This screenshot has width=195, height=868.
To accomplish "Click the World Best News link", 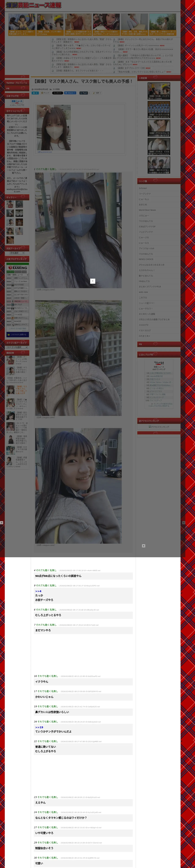I will pyautogui.click(x=147, y=210).
